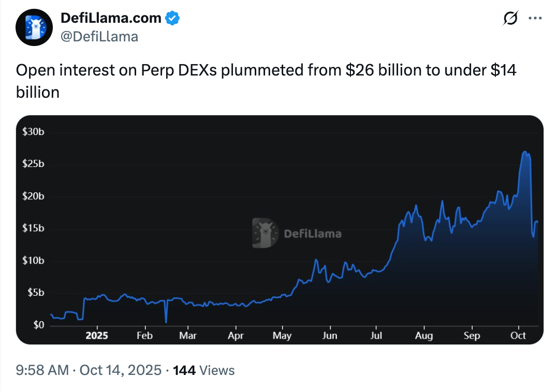Select the Oct x-axis label

point(518,335)
